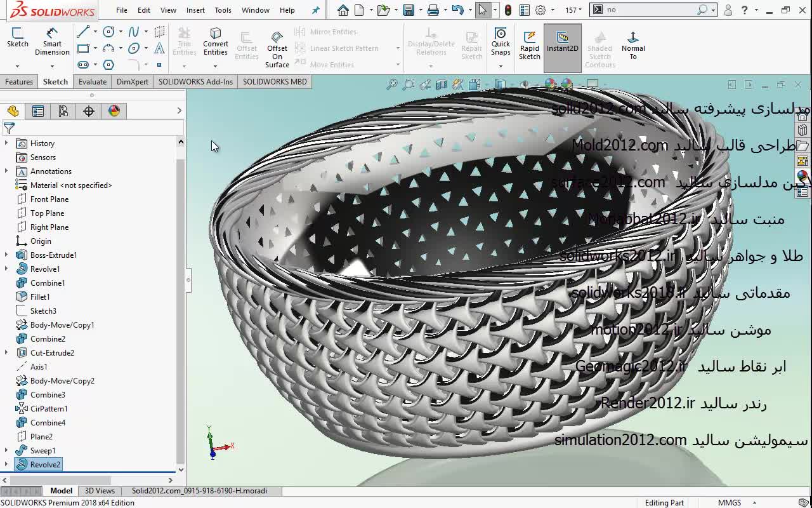Image resolution: width=812 pixels, height=508 pixels.
Task: Click the Section View icon
Action: pyautogui.click(x=442, y=84)
